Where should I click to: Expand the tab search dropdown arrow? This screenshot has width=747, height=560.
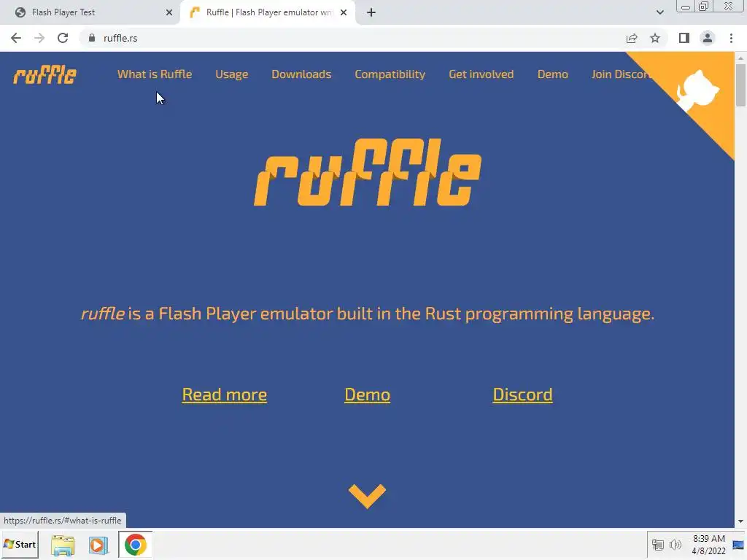coord(659,12)
